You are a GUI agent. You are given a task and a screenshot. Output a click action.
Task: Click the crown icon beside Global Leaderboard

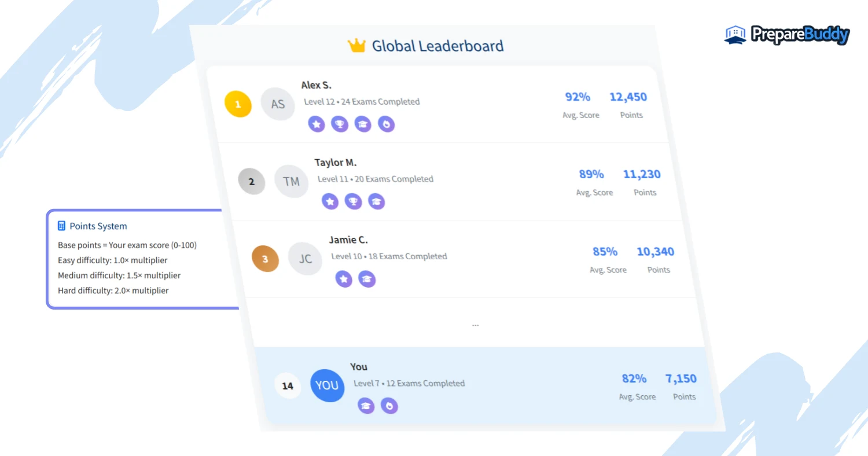(356, 46)
